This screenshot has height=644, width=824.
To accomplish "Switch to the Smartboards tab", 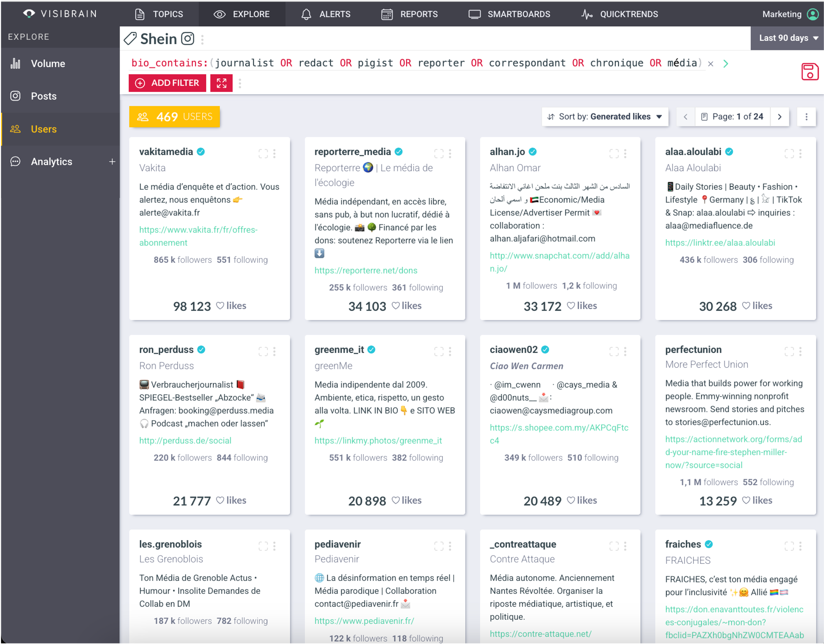I will click(x=509, y=14).
